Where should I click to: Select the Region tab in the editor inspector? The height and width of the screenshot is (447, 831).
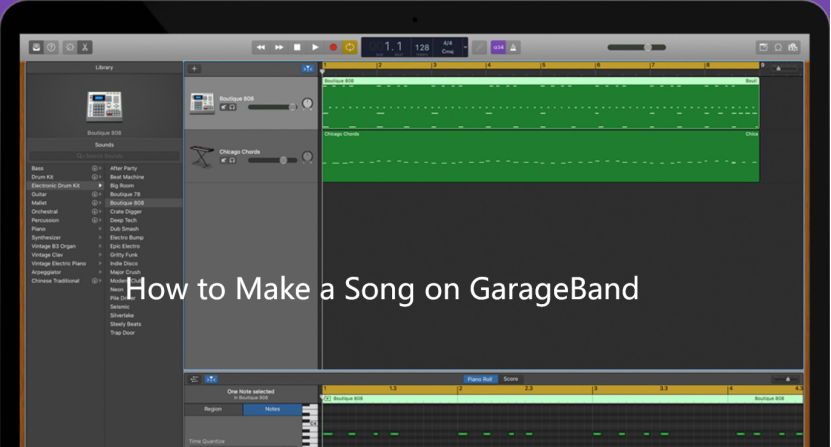point(213,409)
